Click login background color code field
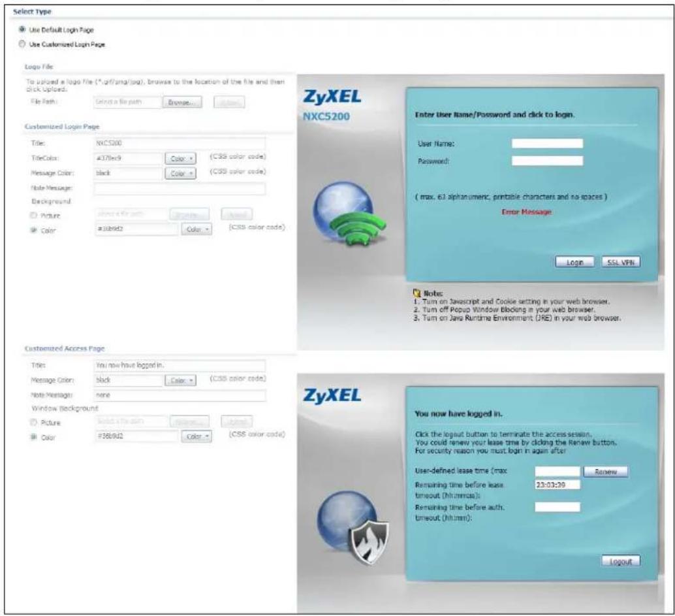The height and width of the screenshot is (616, 675). pos(136,229)
